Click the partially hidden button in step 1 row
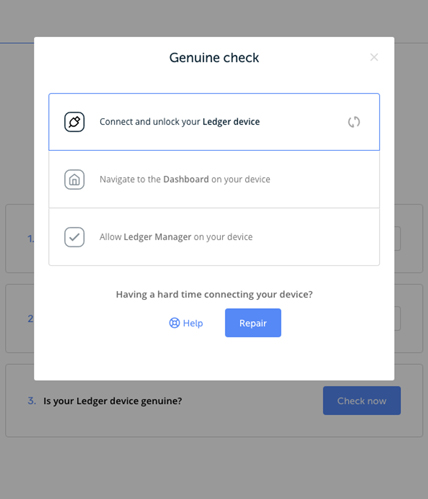Viewport: 428px width, 499px height. [x=398, y=239]
